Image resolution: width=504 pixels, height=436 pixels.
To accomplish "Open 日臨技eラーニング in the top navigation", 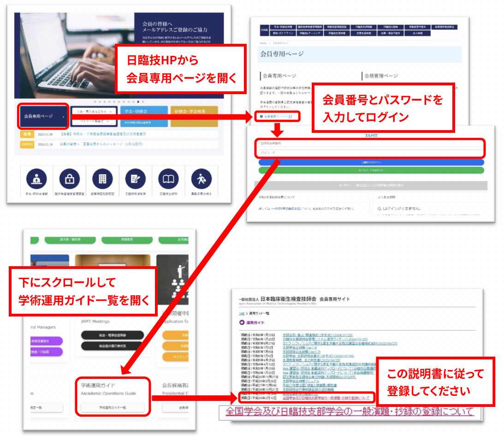I will tap(310, 33).
